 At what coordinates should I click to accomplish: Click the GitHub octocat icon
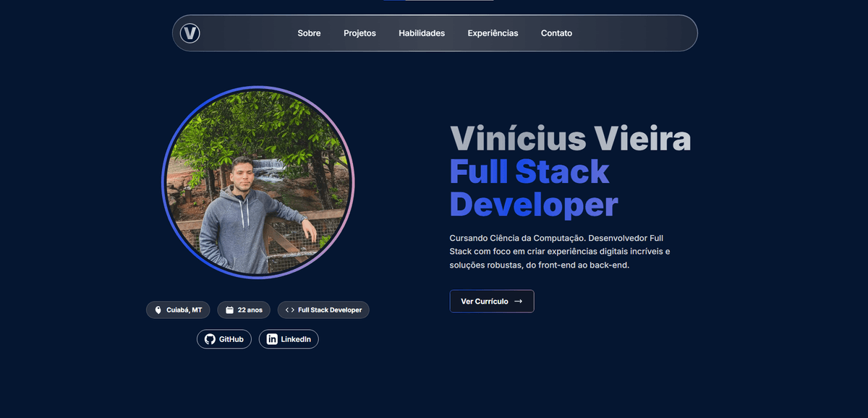pos(210,339)
